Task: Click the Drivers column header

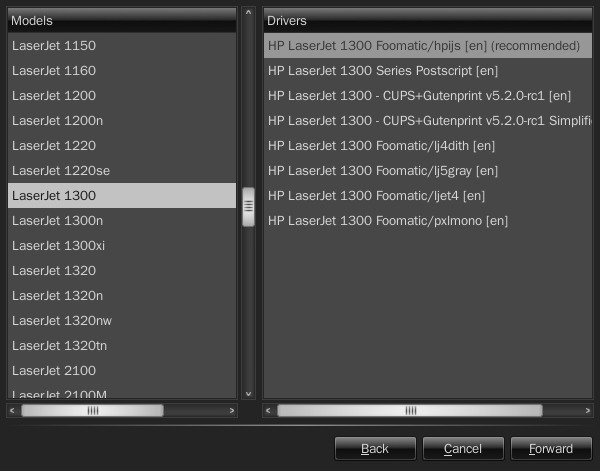Action: click(428, 20)
